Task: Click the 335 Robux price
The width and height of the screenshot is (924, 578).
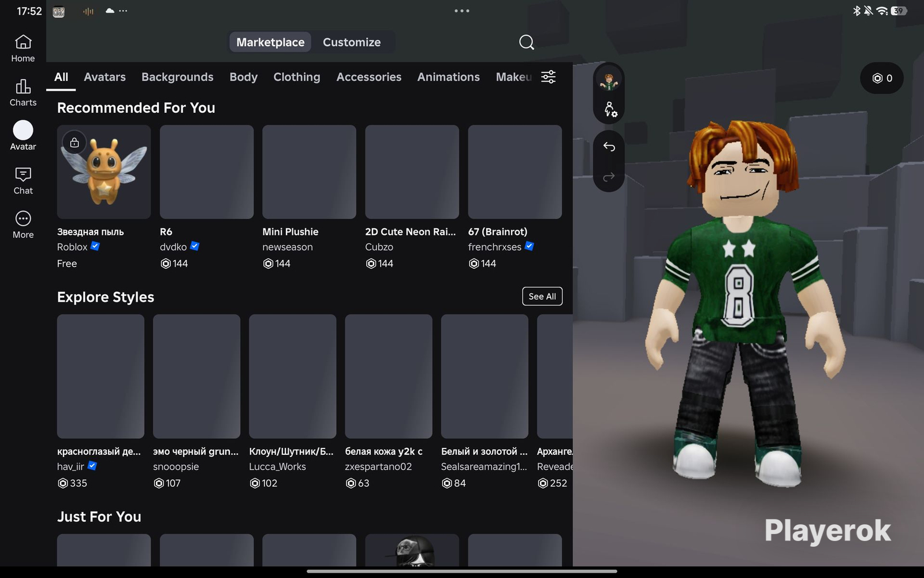Action: click(x=72, y=483)
